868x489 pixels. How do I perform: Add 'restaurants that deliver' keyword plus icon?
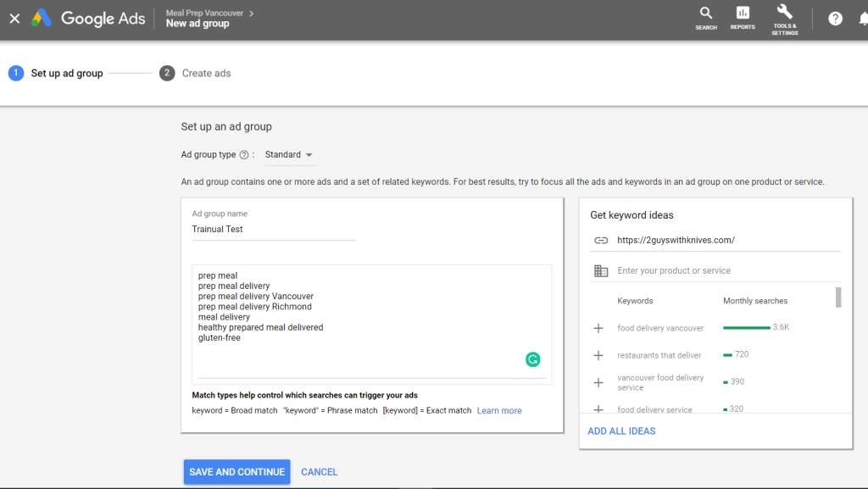tap(598, 355)
